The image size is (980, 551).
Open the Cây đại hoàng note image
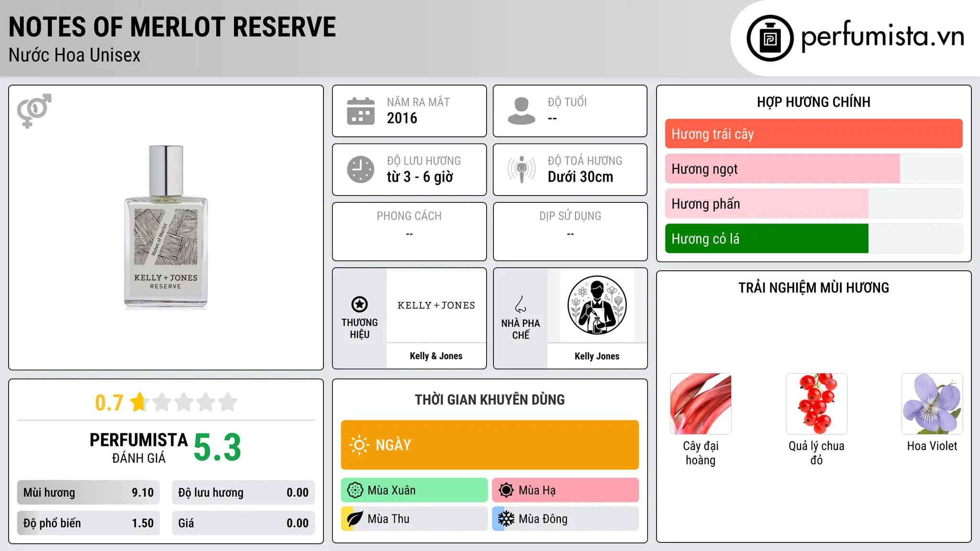point(701,404)
